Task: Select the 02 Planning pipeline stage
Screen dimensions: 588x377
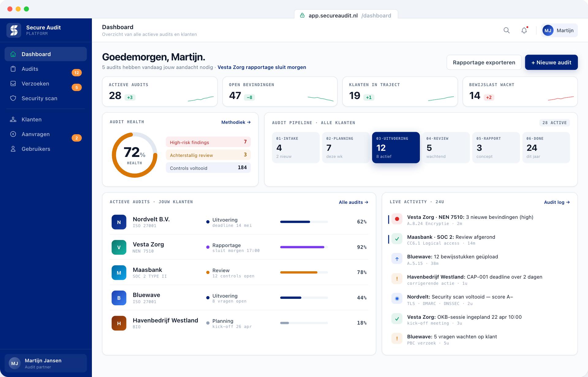Action: (x=346, y=147)
